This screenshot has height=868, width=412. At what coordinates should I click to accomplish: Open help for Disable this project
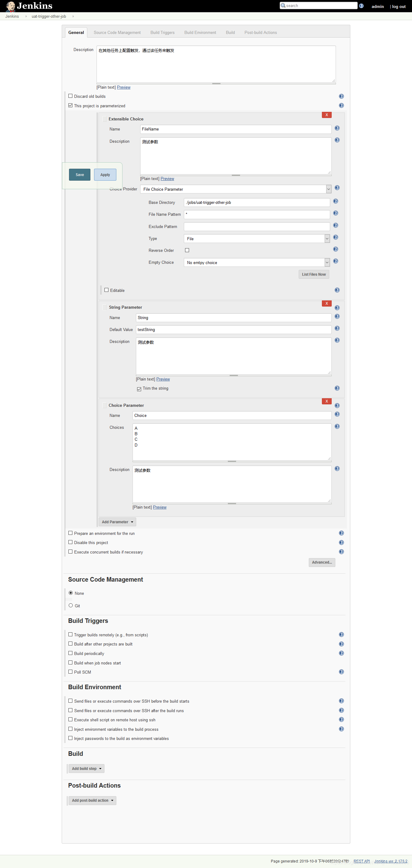(341, 542)
